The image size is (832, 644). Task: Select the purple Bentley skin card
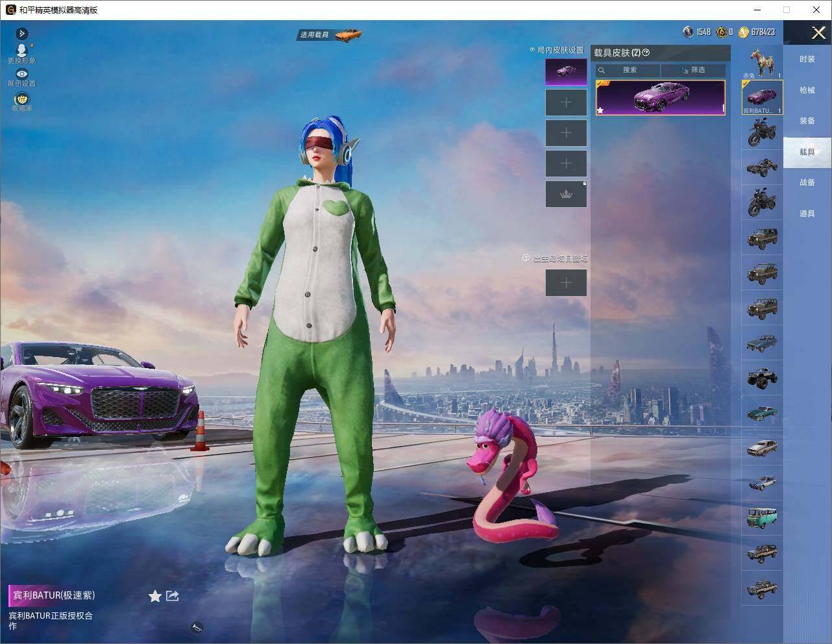pos(660,98)
